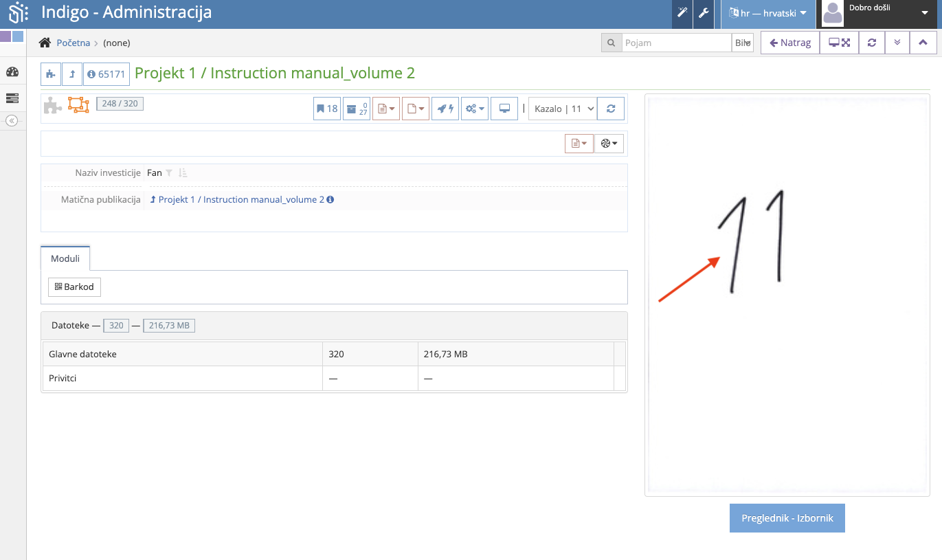
Task: Select the Moduli tab
Action: click(65, 258)
